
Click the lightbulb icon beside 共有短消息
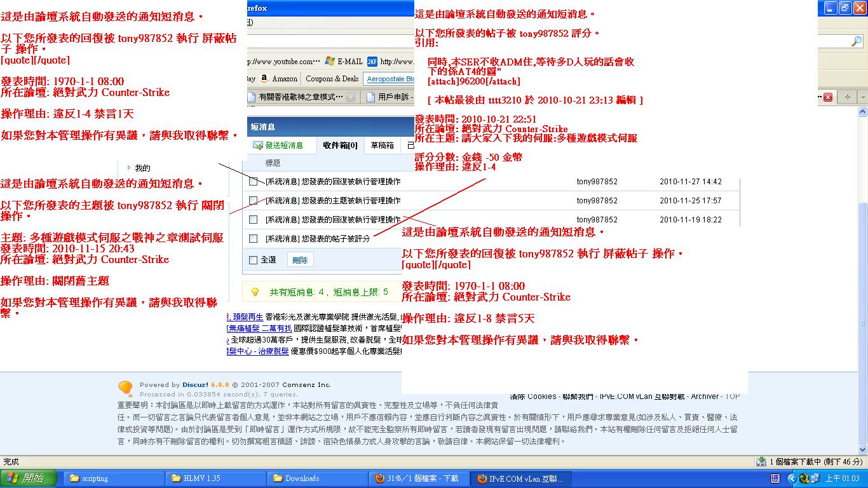[255, 292]
